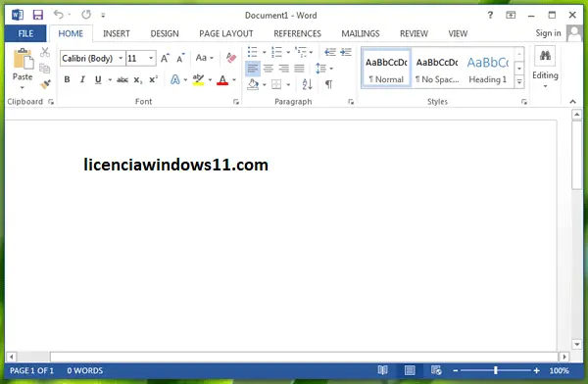
Task: Start a multilevel list
Action: coord(301,52)
